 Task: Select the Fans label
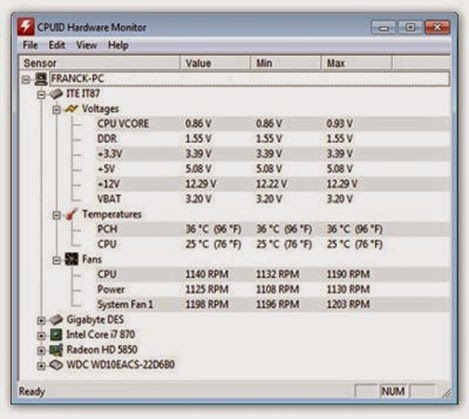[x=92, y=259]
